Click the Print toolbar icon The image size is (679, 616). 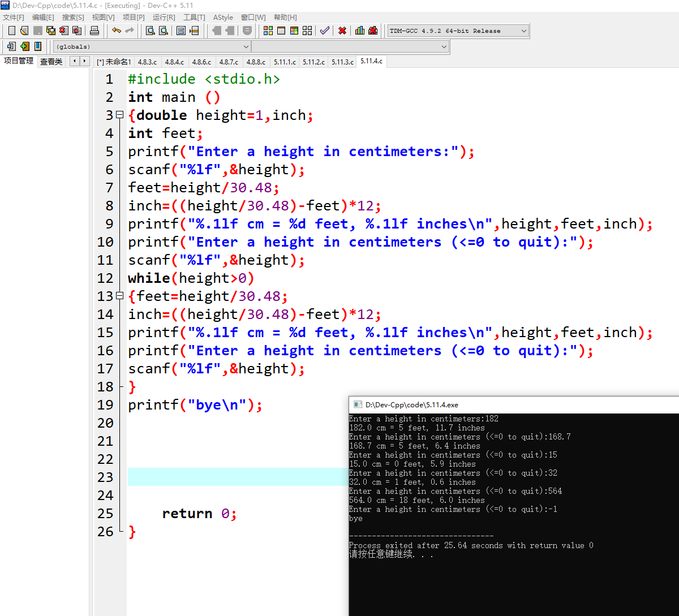[x=94, y=31]
